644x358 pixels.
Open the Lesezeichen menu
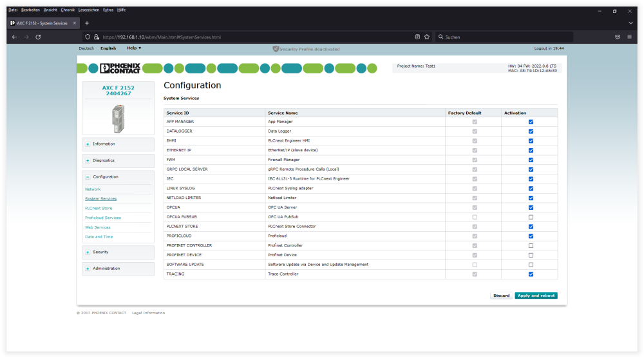tap(88, 10)
